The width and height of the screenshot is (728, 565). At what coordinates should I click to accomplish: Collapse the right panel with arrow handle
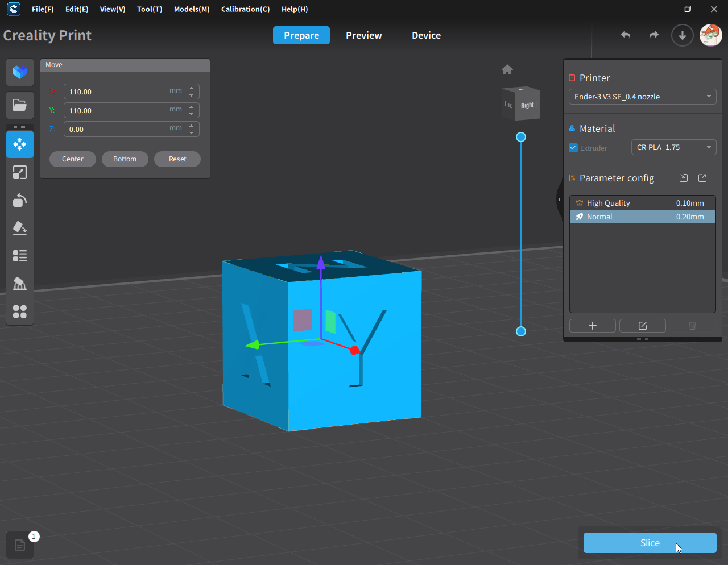click(559, 200)
